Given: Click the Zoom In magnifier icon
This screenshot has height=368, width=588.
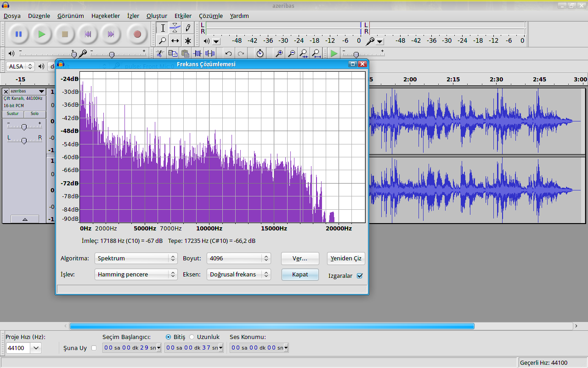Looking at the screenshot, I should coord(279,53).
